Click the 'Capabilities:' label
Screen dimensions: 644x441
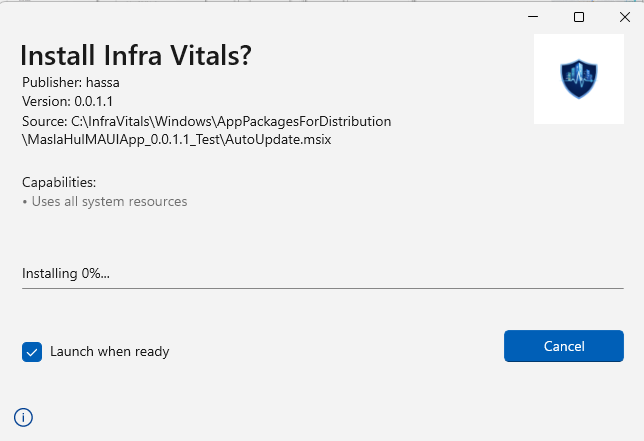(x=59, y=182)
